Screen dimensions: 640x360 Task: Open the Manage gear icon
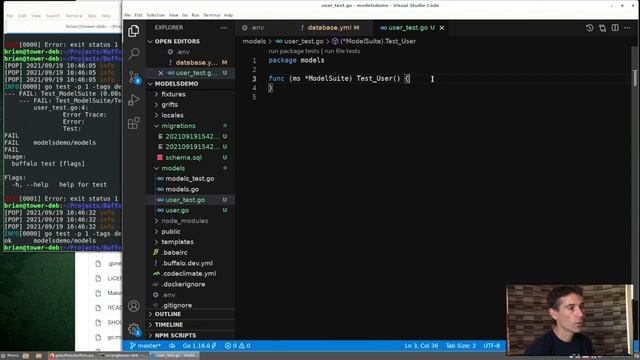[134, 329]
